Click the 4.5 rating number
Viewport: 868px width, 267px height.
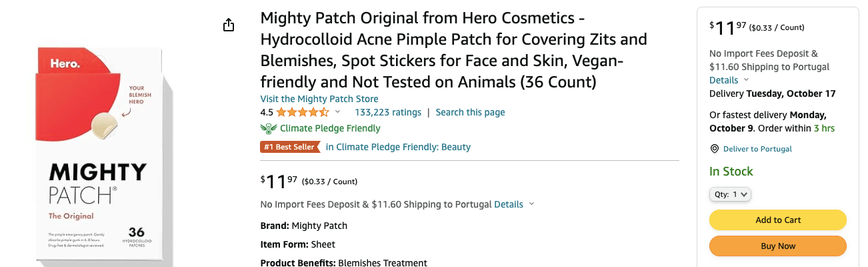267,112
